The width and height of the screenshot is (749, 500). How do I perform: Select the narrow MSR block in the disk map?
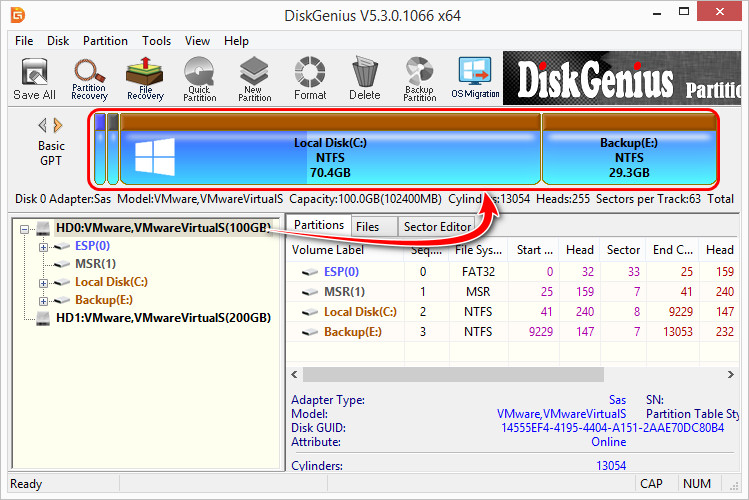(x=113, y=149)
